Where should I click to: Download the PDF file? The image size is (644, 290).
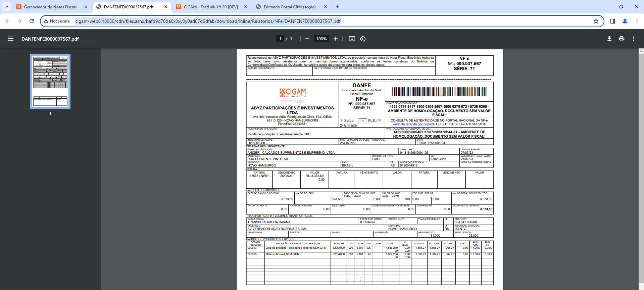click(609, 39)
